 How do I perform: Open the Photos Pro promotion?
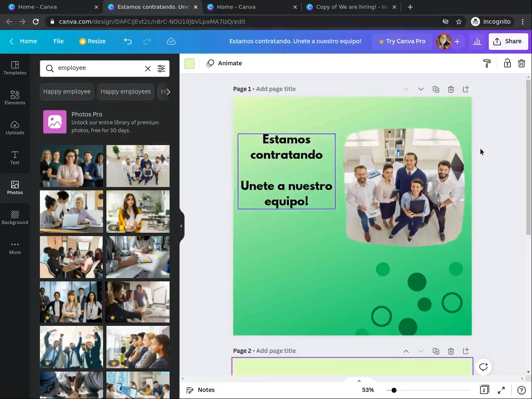point(105,122)
